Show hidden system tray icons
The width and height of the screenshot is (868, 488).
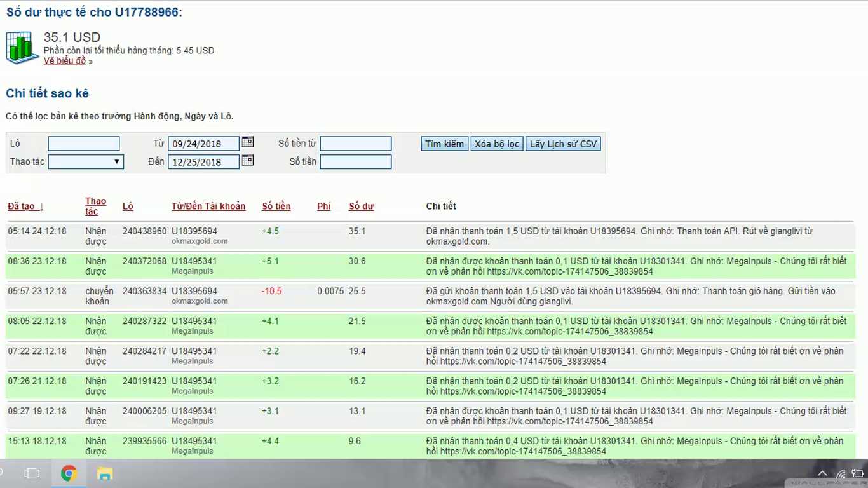click(822, 473)
